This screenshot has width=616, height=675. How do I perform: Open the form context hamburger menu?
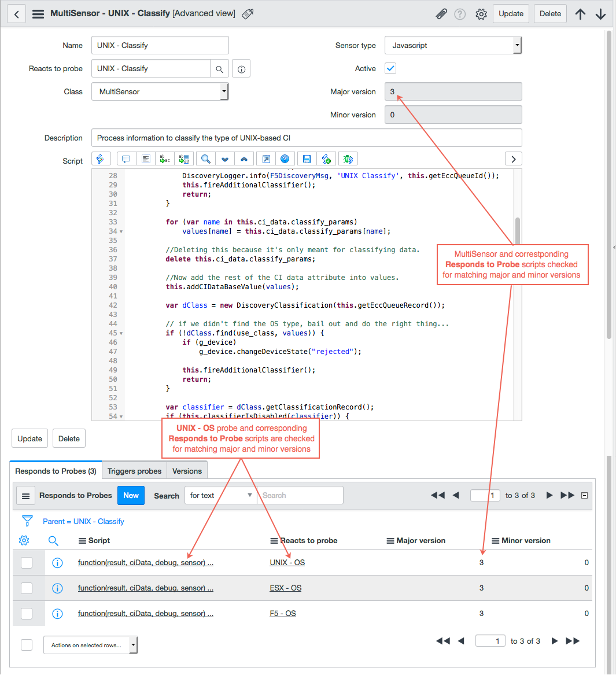coord(38,14)
